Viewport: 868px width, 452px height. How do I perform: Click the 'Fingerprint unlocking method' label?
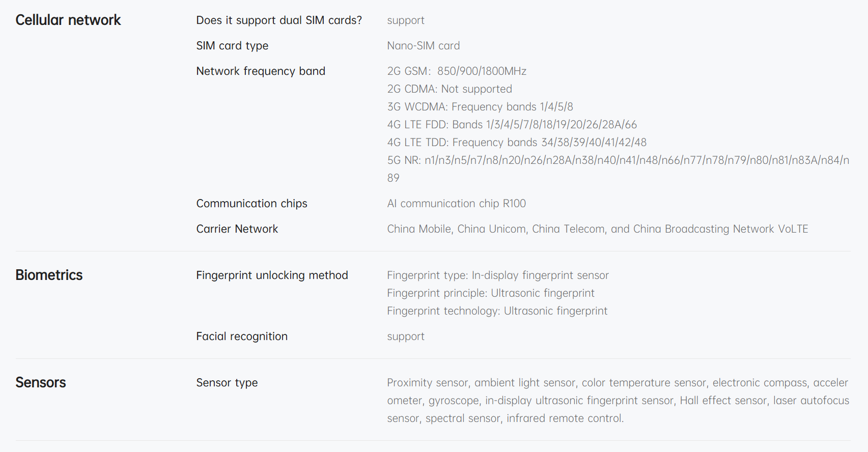[x=272, y=275]
